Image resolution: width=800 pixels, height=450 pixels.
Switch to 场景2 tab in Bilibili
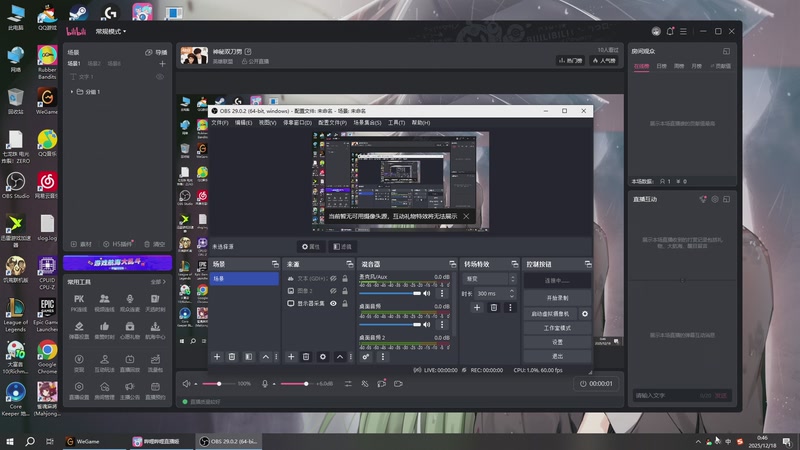coord(94,64)
